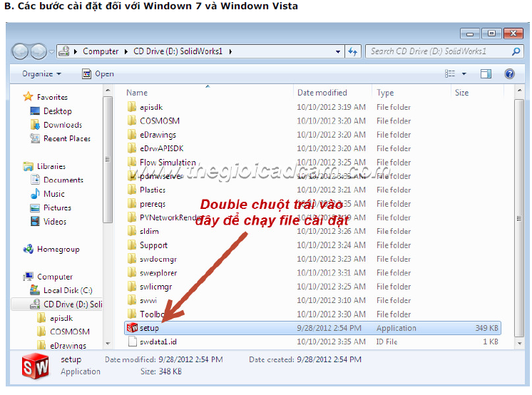Open the view options dropdown arrow
The height and width of the screenshot is (395, 532).
tap(464, 73)
